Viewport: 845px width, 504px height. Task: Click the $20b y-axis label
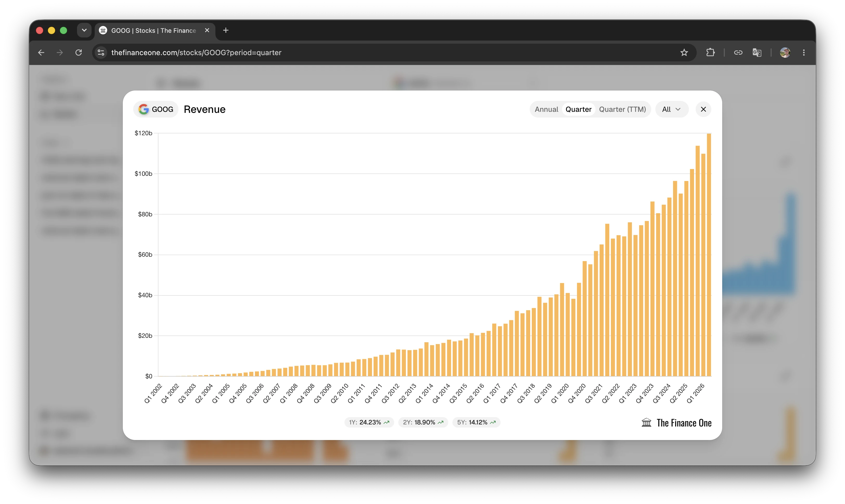(145, 336)
